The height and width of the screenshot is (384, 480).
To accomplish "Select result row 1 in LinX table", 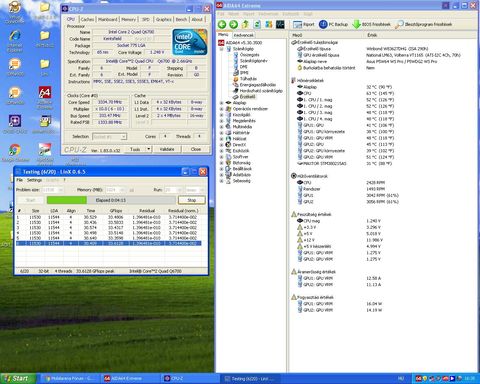I will click(109, 217).
